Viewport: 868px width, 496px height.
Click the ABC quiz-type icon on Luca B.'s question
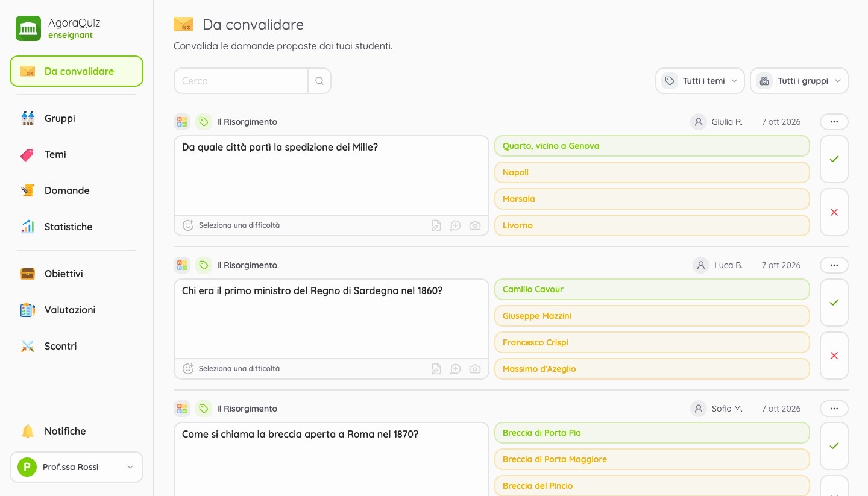click(182, 265)
